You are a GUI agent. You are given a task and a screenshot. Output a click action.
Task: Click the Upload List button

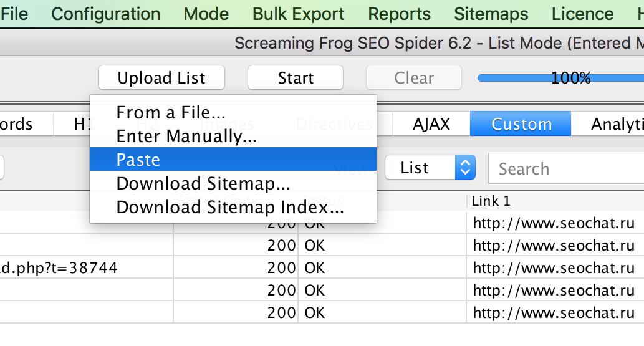click(x=161, y=77)
